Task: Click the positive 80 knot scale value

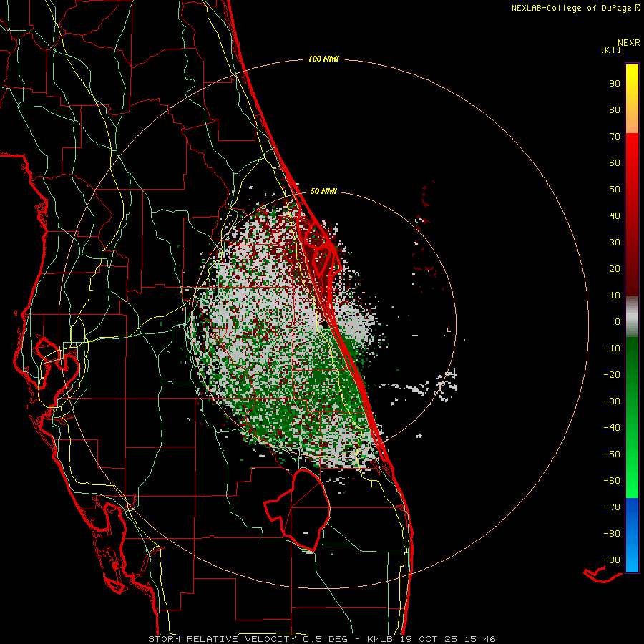Action: (x=615, y=109)
